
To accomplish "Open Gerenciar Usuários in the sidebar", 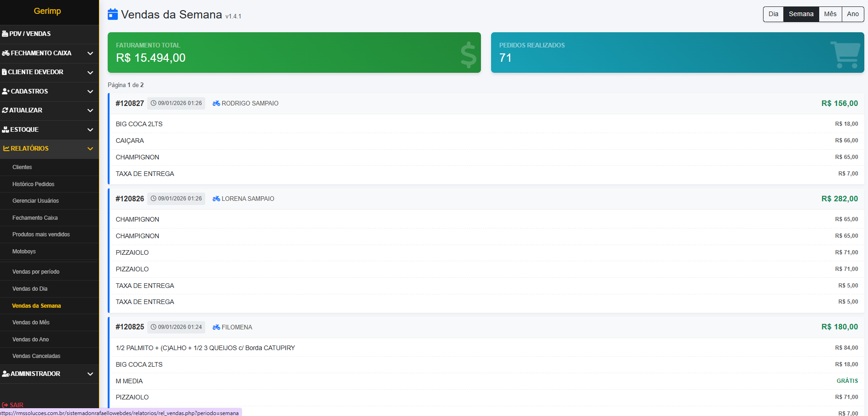I will coord(49,201).
